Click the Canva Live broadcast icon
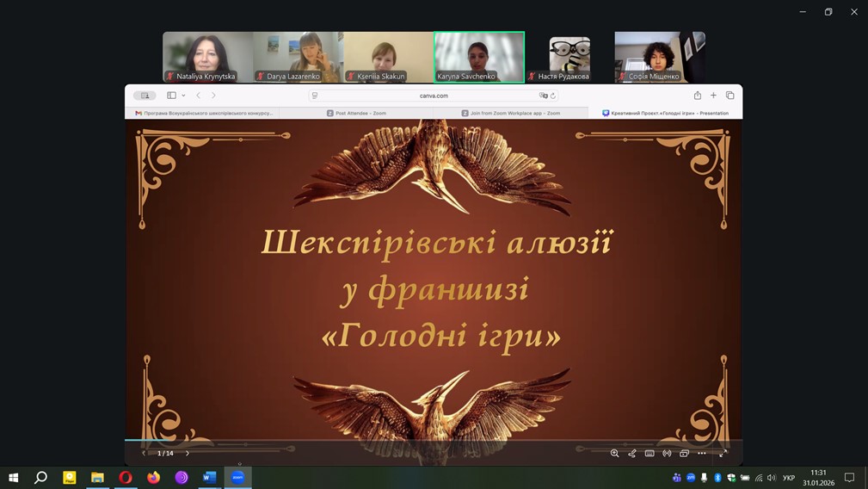This screenshot has width=868, height=489. click(667, 453)
